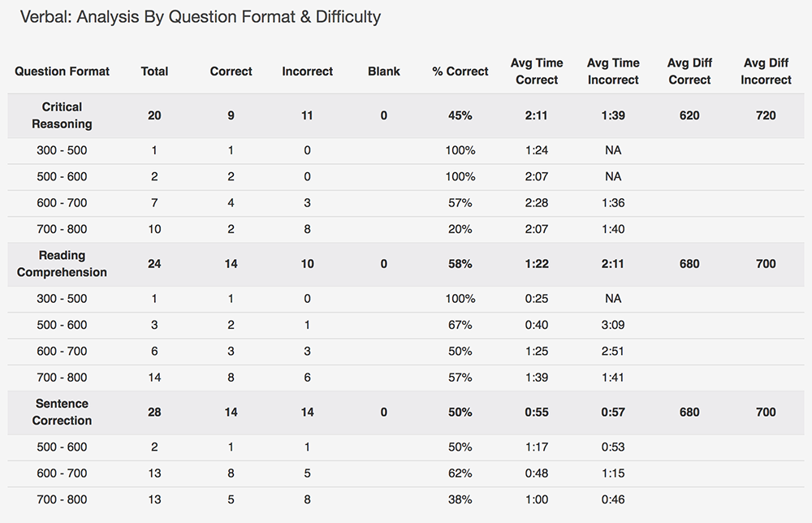Select the Reading Comprehension row label
This screenshot has height=523, width=812.
[62, 264]
